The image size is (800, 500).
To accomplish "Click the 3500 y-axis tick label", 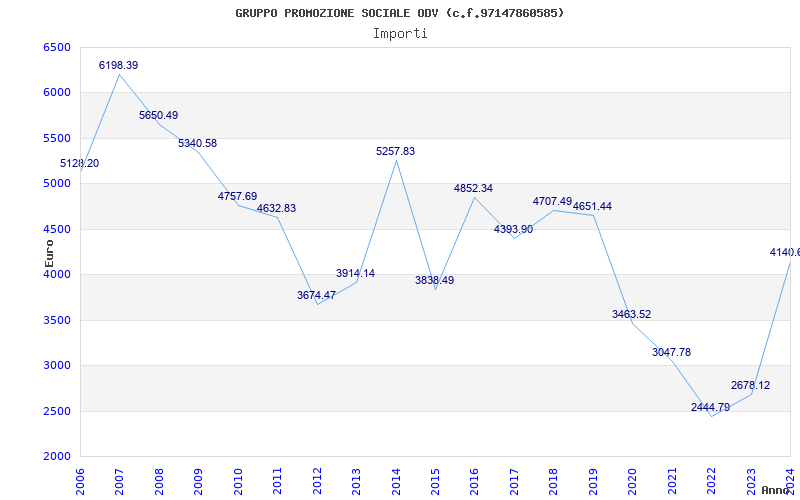I will [57, 320].
